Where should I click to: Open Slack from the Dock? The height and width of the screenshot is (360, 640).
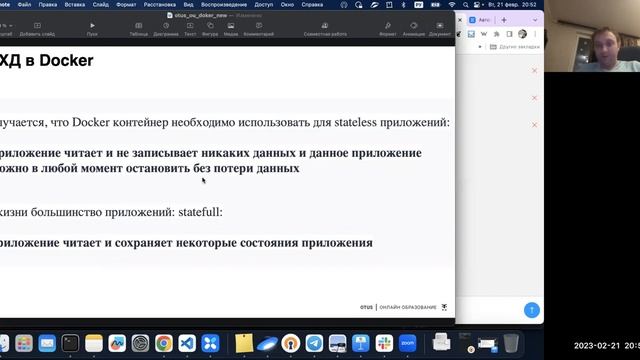tap(384, 343)
